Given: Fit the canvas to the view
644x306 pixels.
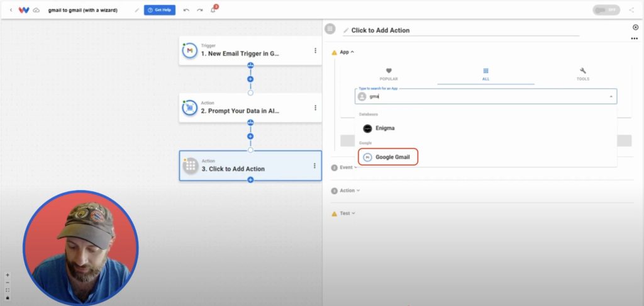Looking at the screenshot, I should click(x=8, y=290).
